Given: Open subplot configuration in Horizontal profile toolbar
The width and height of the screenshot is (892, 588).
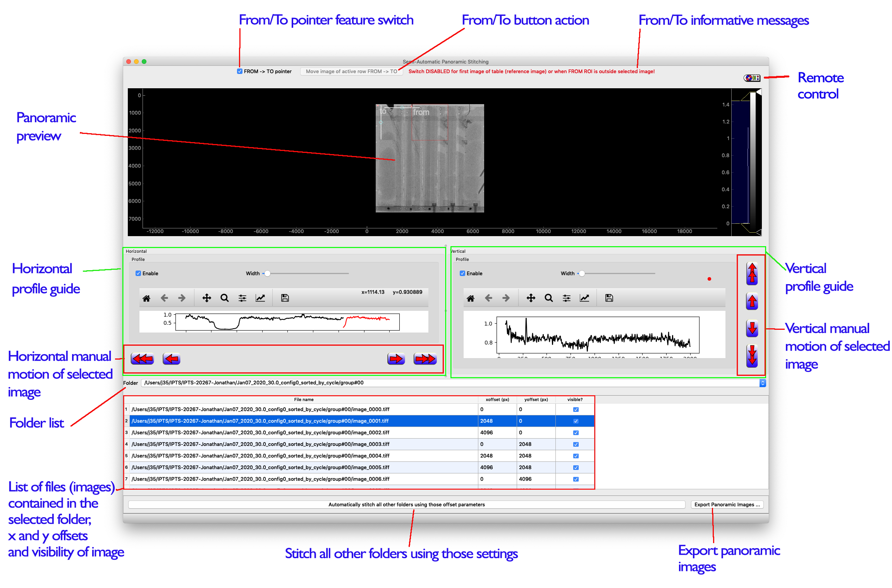Looking at the screenshot, I should click(242, 298).
